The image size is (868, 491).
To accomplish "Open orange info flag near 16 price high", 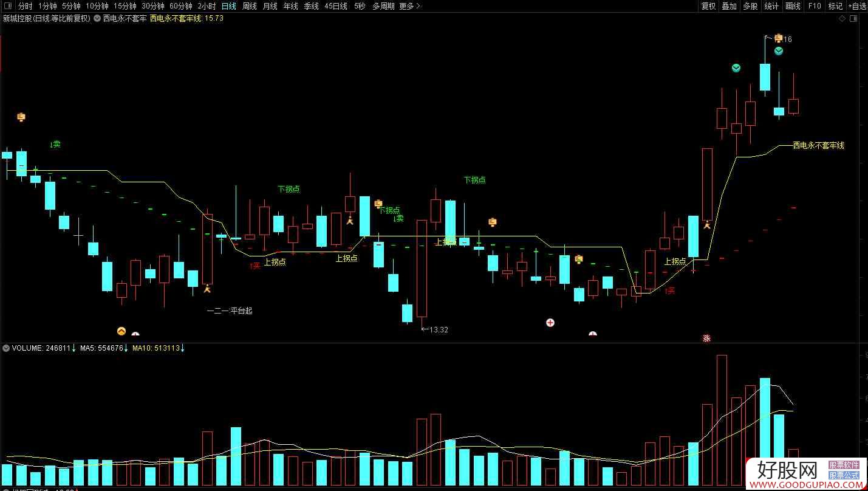I will [778, 38].
